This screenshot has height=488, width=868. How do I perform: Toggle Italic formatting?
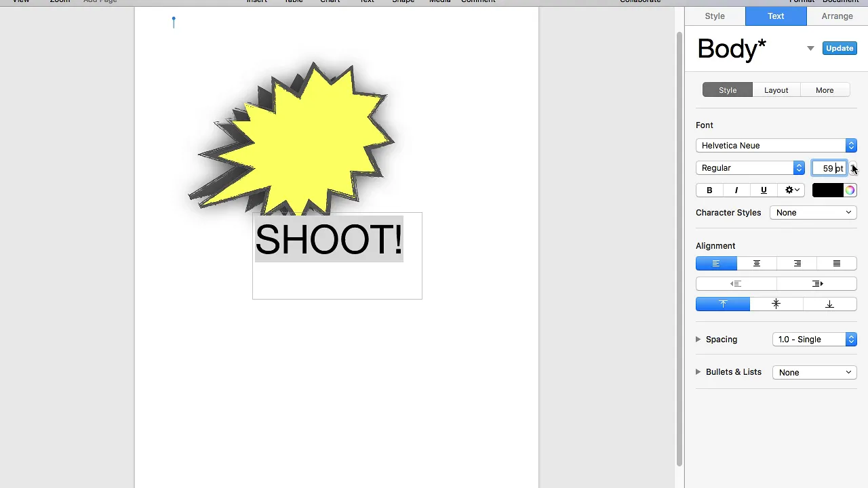pos(736,190)
